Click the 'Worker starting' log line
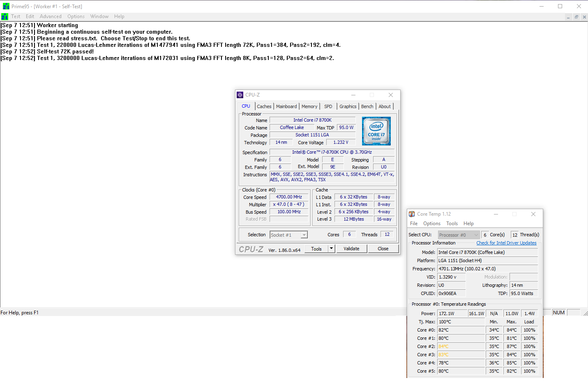This screenshot has width=588, height=385. point(39,25)
